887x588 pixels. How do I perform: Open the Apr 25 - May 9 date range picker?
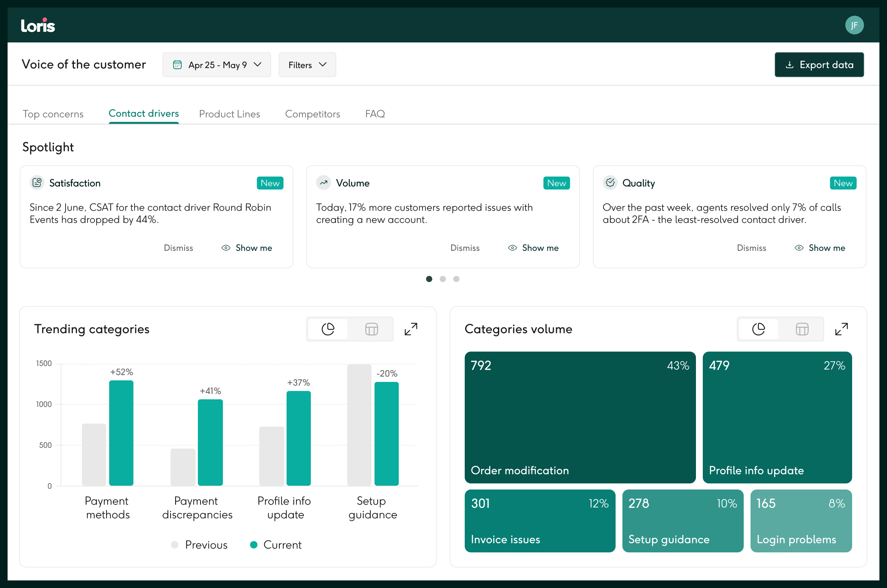tap(217, 64)
